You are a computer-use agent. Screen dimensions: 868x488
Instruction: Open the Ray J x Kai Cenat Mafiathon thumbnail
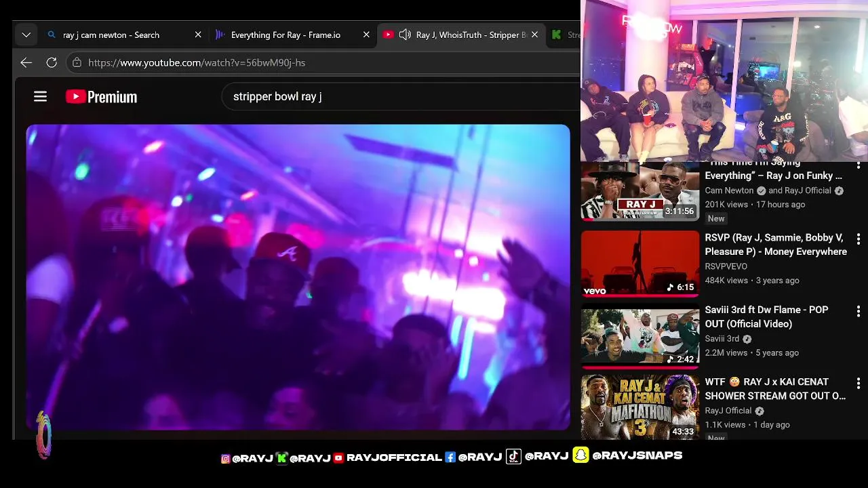tap(640, 407)
